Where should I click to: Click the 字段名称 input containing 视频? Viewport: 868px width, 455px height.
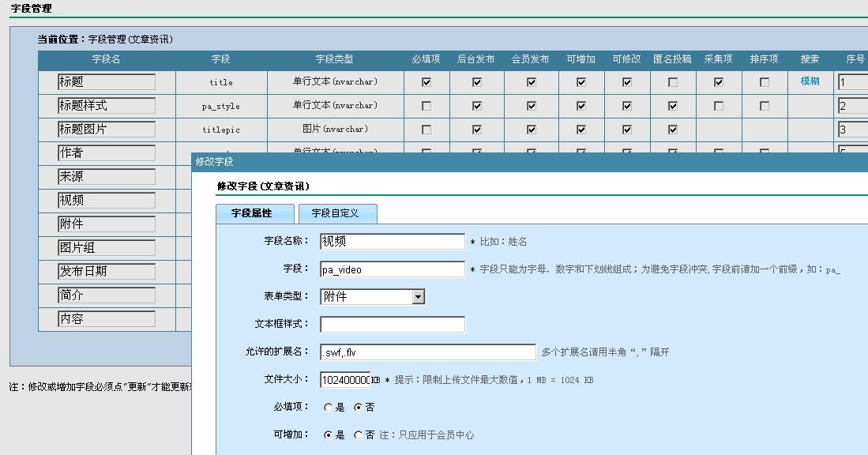pos(392,242)
